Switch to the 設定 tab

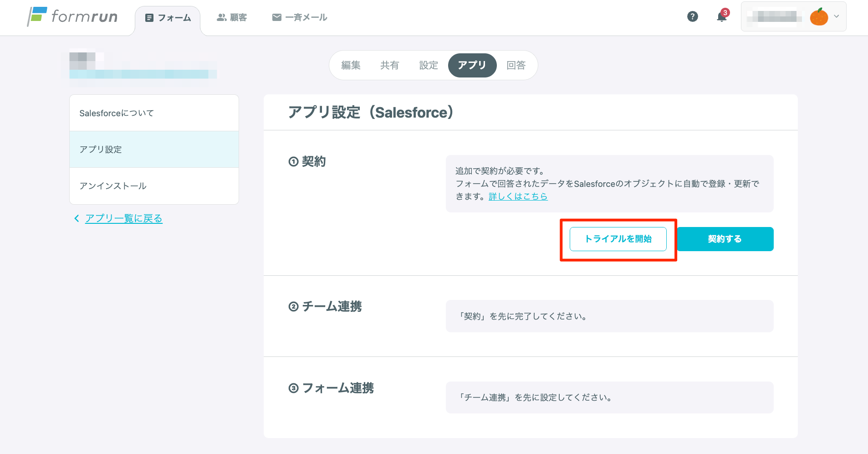tap(429, 65)
